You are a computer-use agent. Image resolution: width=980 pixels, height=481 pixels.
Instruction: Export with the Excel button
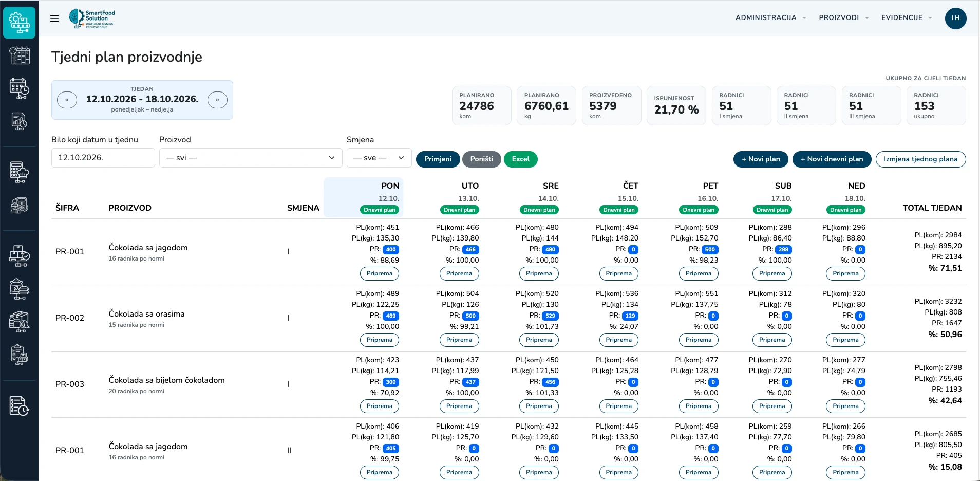[x=520, y=159]
